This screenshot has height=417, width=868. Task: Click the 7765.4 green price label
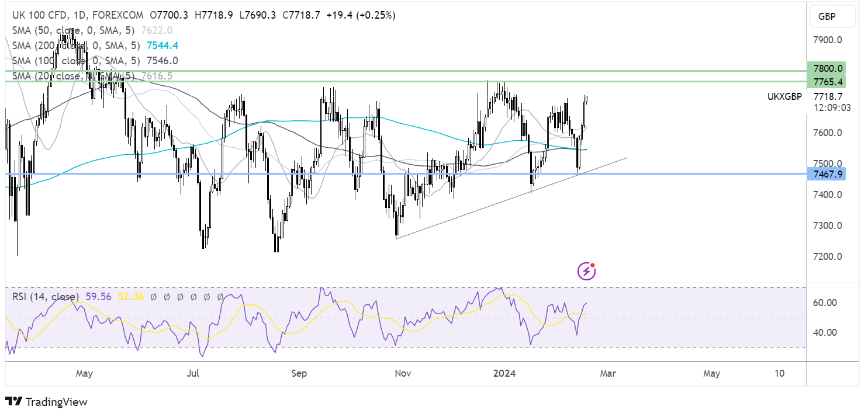pos(825,81)
